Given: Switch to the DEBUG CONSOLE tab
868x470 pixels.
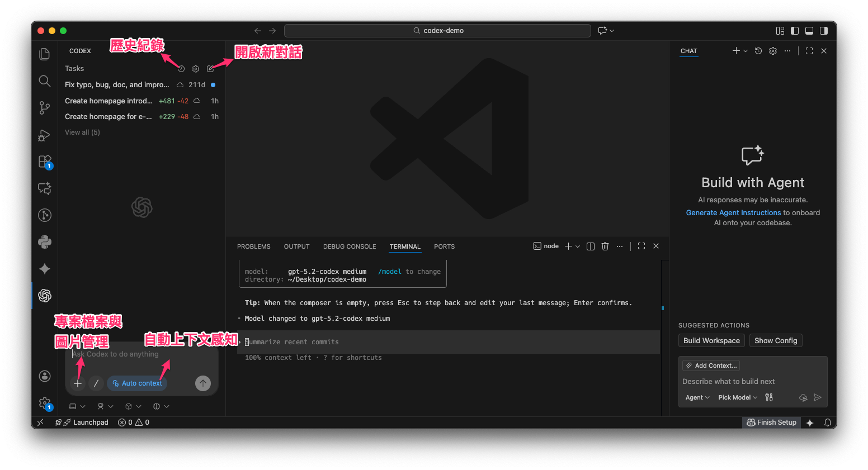Looking at the screenshot, I should [x=350, y=246].
